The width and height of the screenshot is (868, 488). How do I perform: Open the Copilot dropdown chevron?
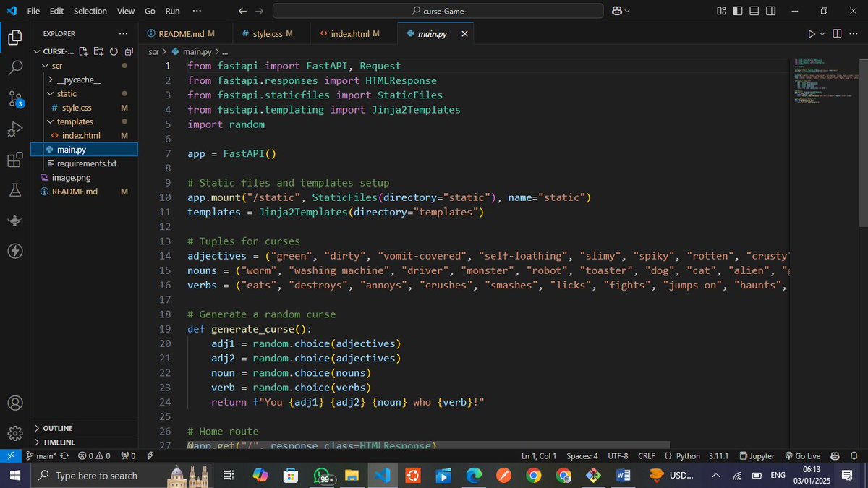(x=626, y=11)
